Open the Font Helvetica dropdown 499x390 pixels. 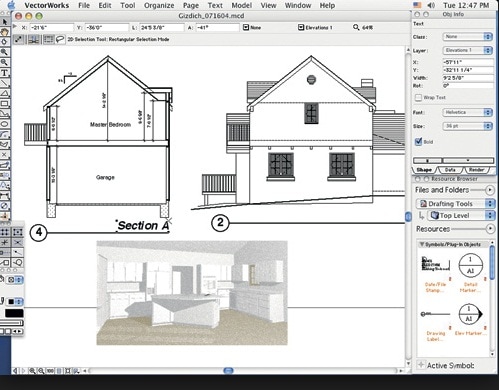pos(467,112)
